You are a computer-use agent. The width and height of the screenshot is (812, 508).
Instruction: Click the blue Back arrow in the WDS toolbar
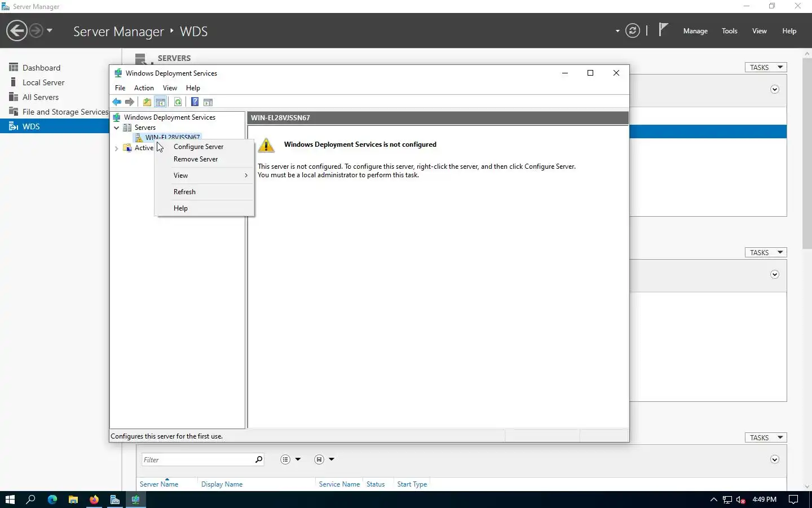[117, 102]
